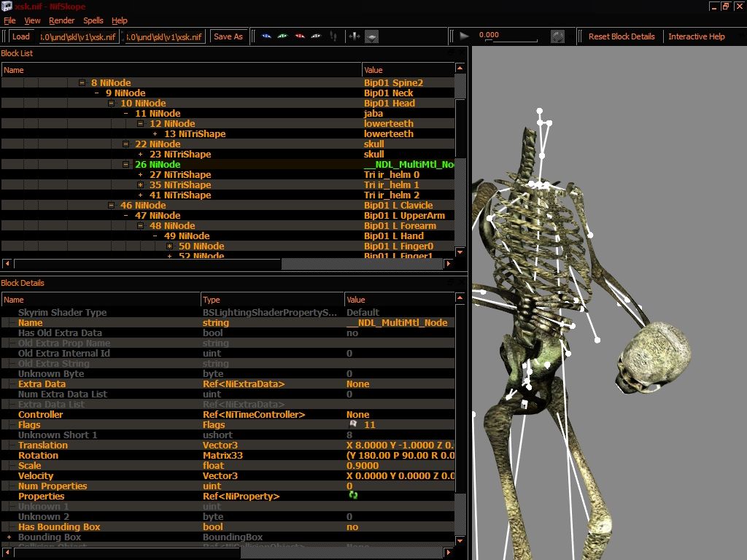Click the red eye view icon
The height and width of the screenshot is (560, 747).
point(300,36)
